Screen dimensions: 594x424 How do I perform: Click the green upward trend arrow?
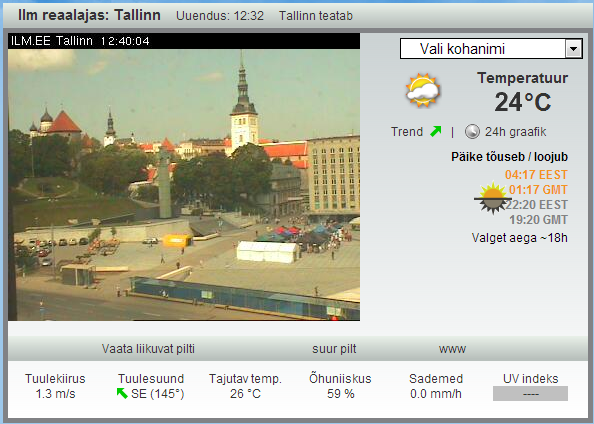(436, 131)
